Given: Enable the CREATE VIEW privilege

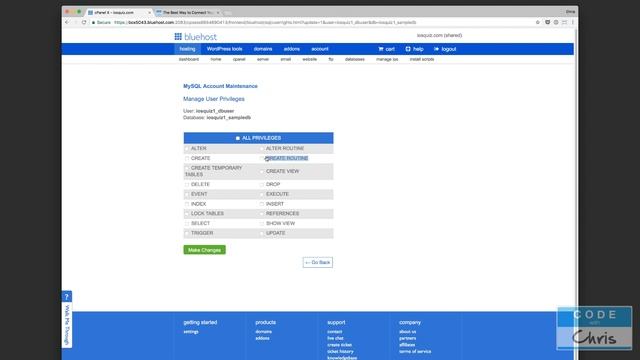Looking at the screenshot, I should point(262,171).
